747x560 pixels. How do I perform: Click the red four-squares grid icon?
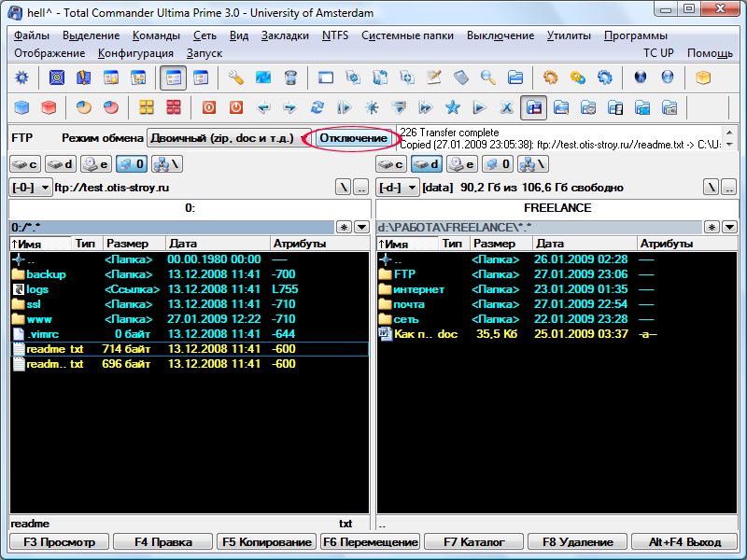click(x=174, y=107)
